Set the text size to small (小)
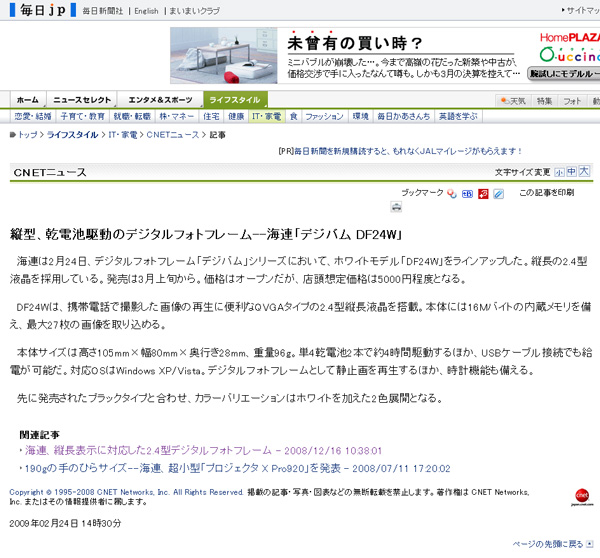 pos(559,172)
